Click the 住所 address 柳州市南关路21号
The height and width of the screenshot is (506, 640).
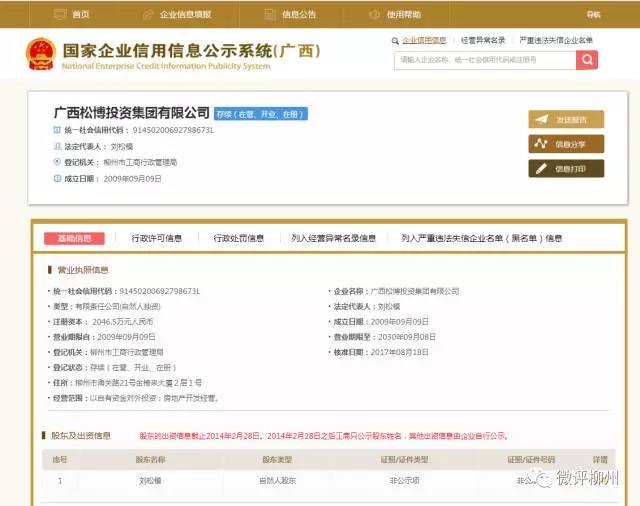click(x=138, y=383)
